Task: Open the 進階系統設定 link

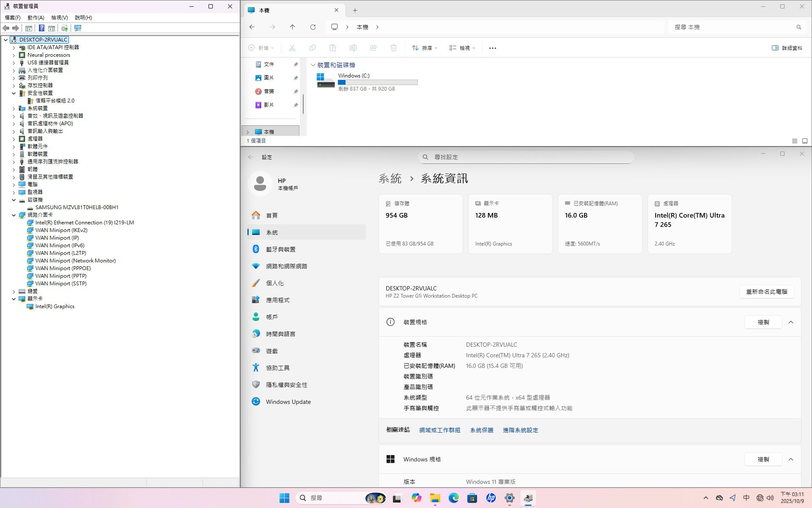Action: point(520,430)
